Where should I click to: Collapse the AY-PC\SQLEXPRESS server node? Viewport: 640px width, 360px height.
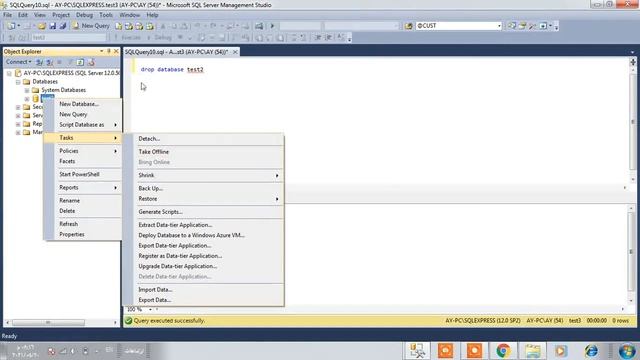pyautogui.click(x=9, y=73)
